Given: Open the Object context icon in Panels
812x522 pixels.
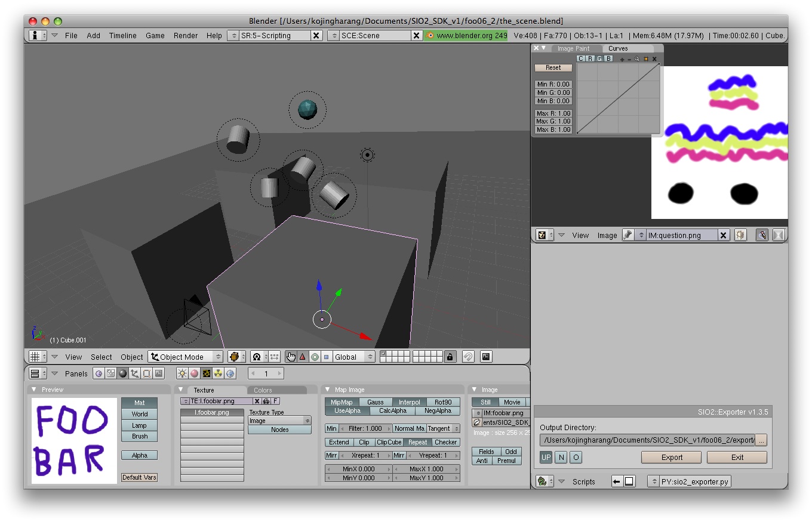Looking at the screenshot, I should click(134, 373).
